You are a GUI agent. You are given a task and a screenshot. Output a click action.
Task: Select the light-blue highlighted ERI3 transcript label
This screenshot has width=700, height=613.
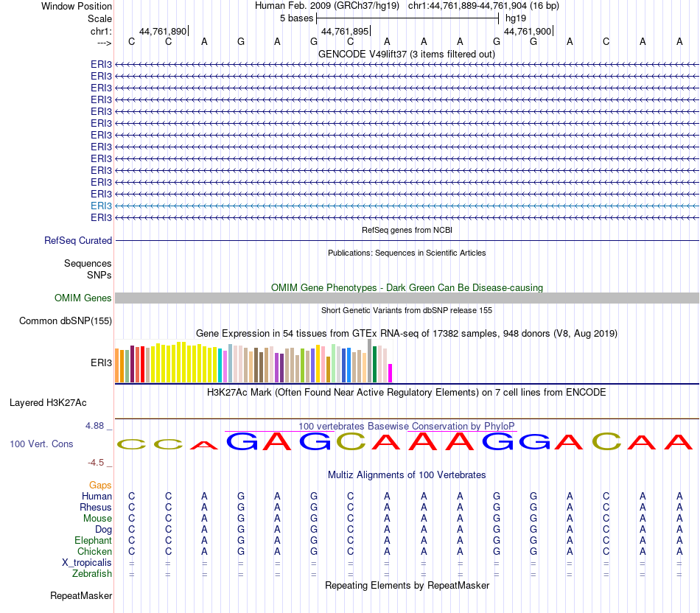[102, 206]
